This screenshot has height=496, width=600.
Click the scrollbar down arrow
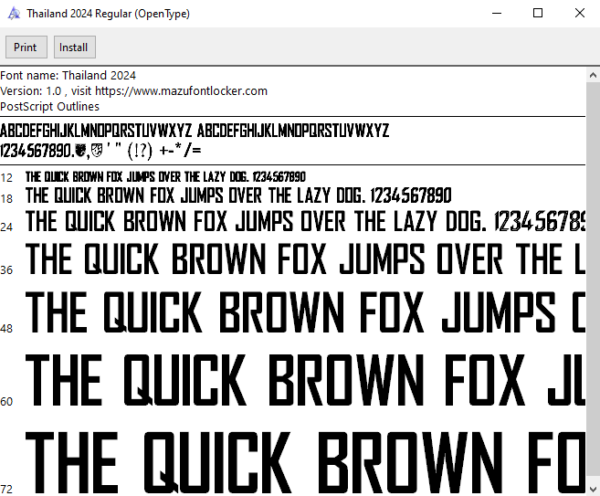[593, 489]
